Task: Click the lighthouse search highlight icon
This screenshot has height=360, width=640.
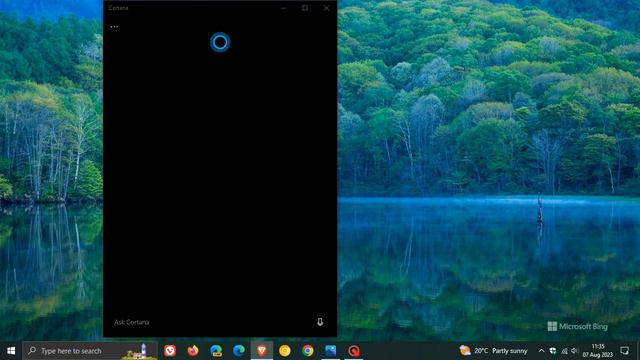Action: coord(138,351)
